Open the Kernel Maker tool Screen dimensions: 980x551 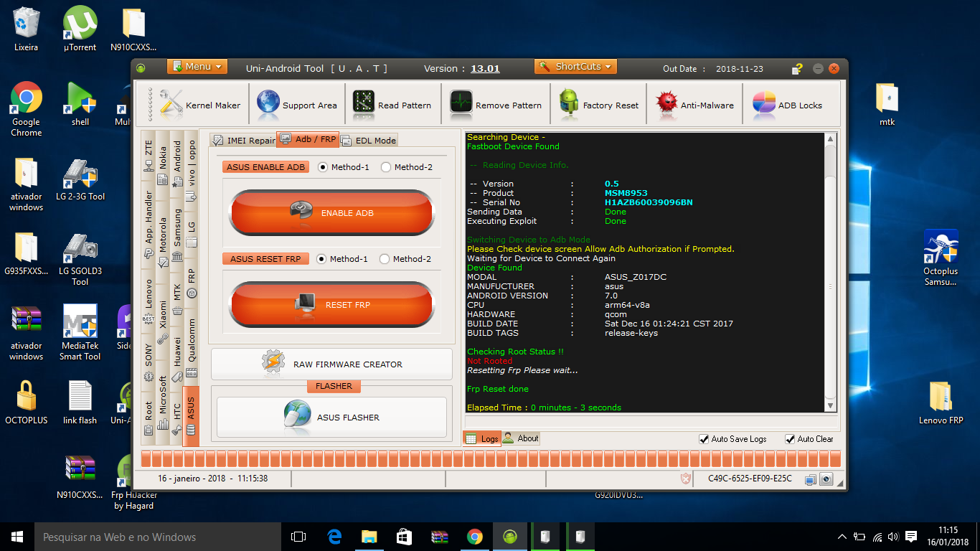pyautogui.click(x=200, y=105)
